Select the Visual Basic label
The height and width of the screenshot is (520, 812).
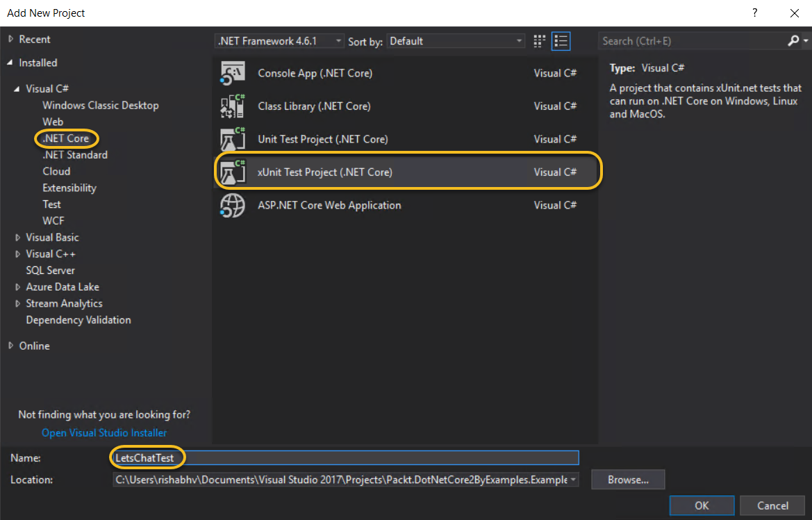(52, 238)
